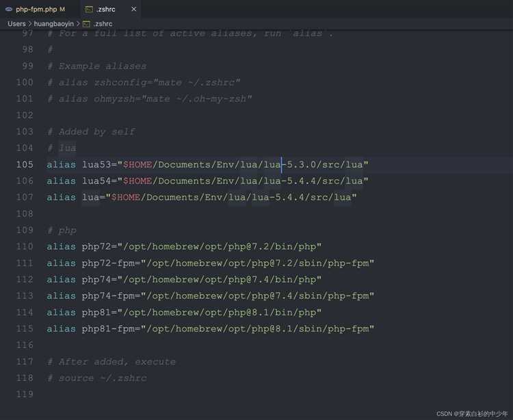Click the '# After added, execute' comment
This screenshot has width=513, height=420.
(x=111, y=362)
